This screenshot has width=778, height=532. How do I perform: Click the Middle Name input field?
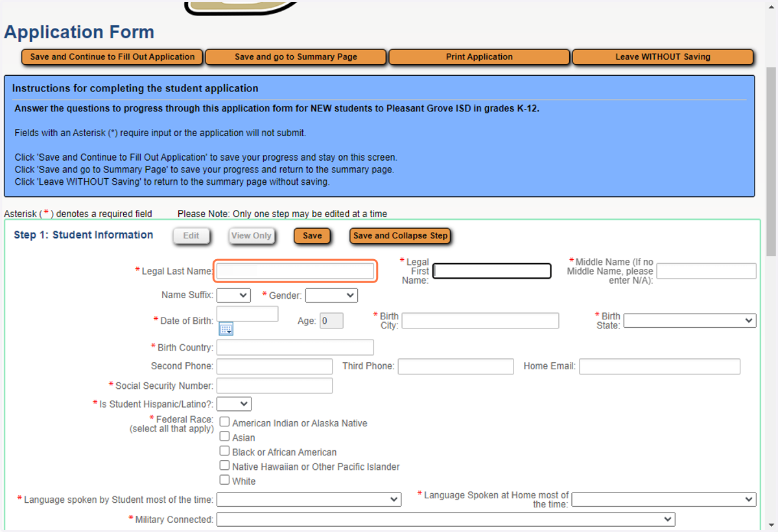point(707,271)
